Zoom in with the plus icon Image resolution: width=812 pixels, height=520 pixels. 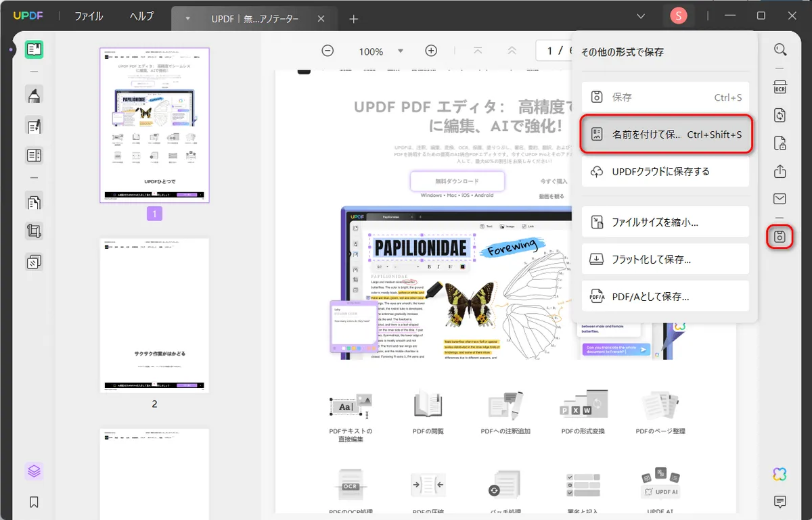[431, 51]
